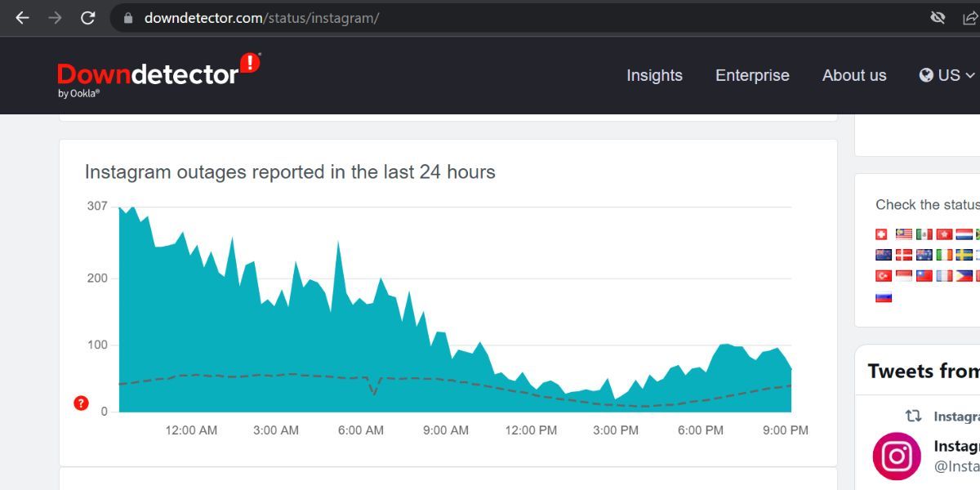Click the "by Ookla" text under logo
The height and width of the screenshot is (490, 980).
point(78,93)
